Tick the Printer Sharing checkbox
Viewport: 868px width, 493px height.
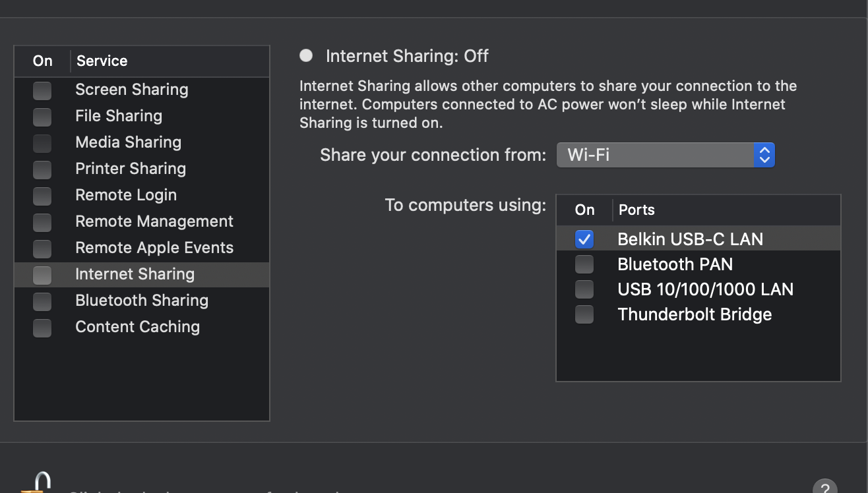(42, 169)
